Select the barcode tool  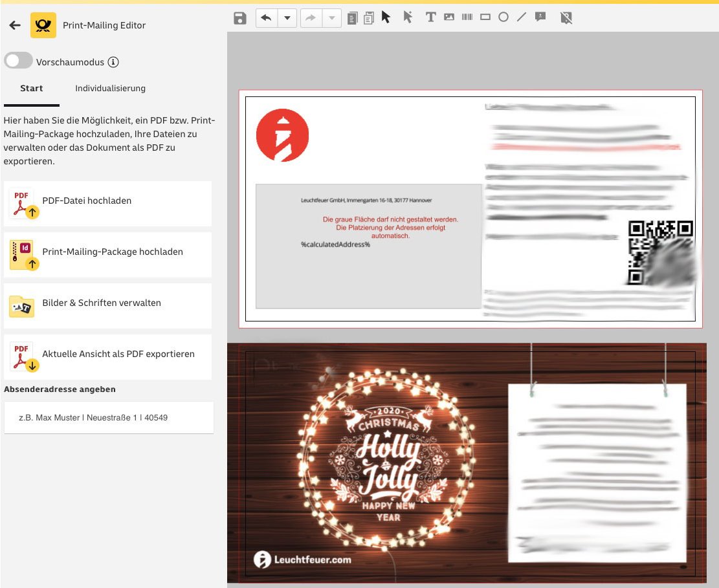click(467, 17)
